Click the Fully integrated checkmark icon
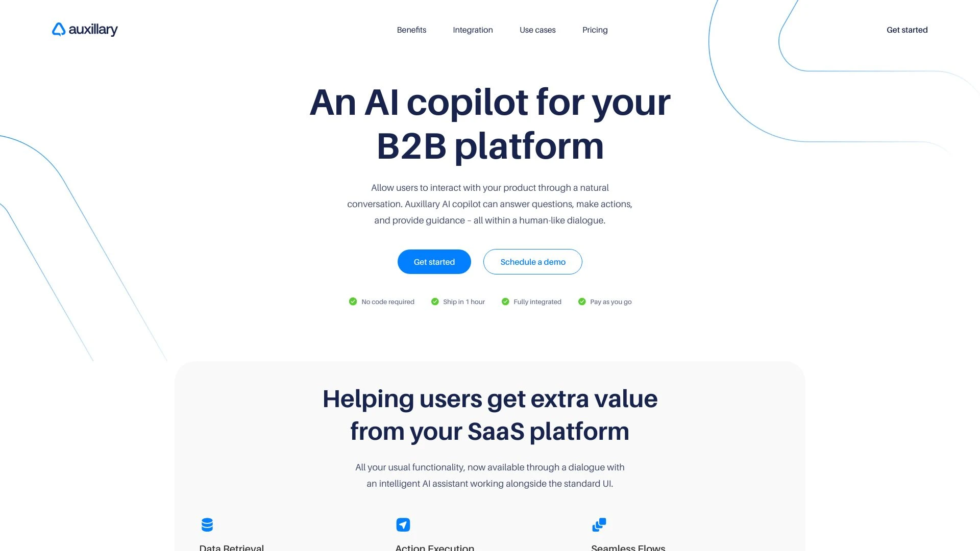 coord(505,302)
